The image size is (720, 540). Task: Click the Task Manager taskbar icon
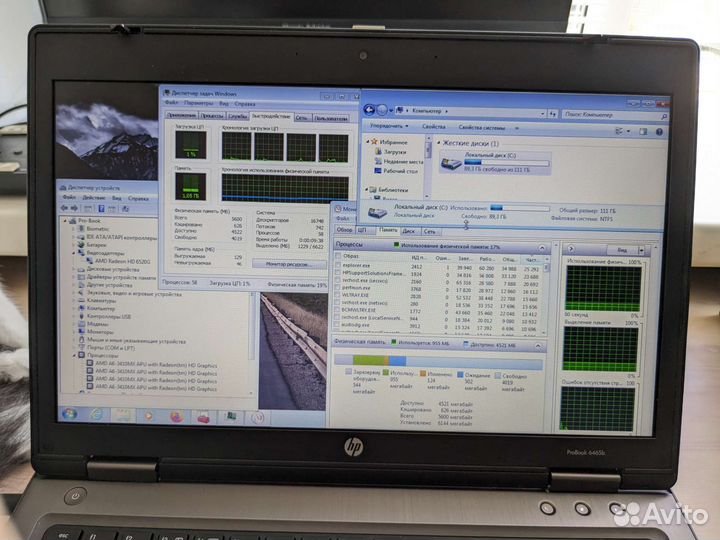point(231,417)
